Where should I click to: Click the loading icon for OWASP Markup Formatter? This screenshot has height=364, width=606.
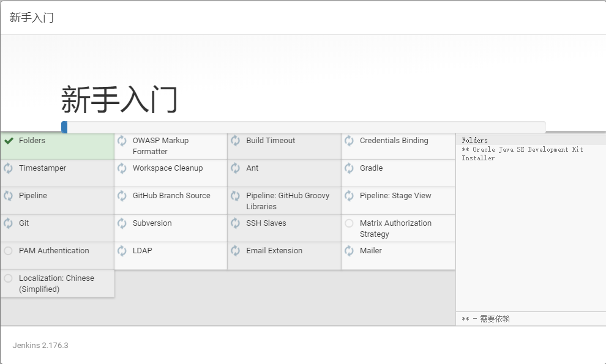click(x=122, y=141)
